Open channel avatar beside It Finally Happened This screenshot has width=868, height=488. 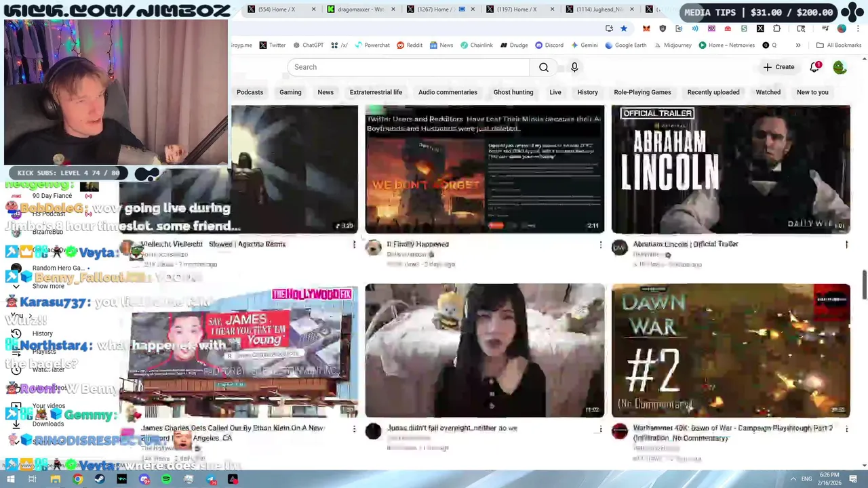(374, 248)
